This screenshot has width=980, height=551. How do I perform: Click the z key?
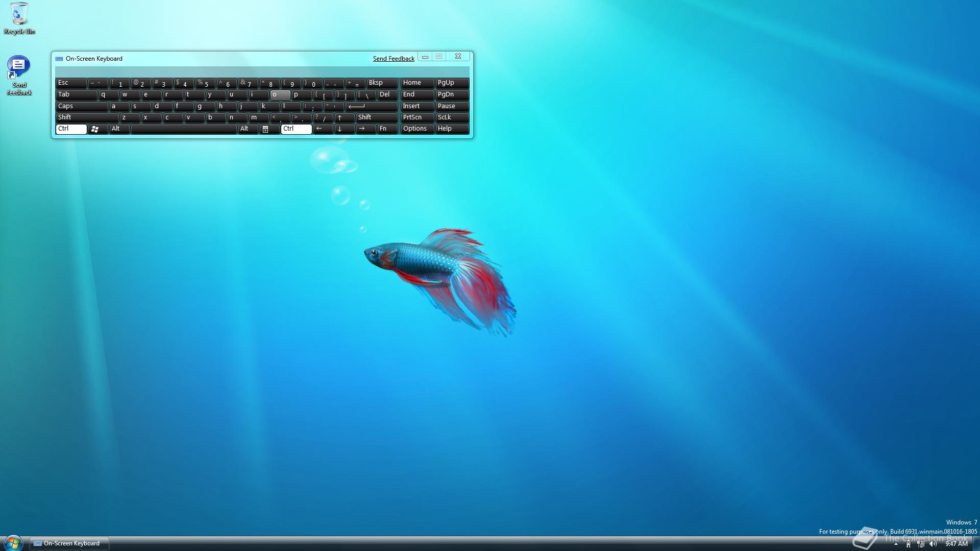130,118
